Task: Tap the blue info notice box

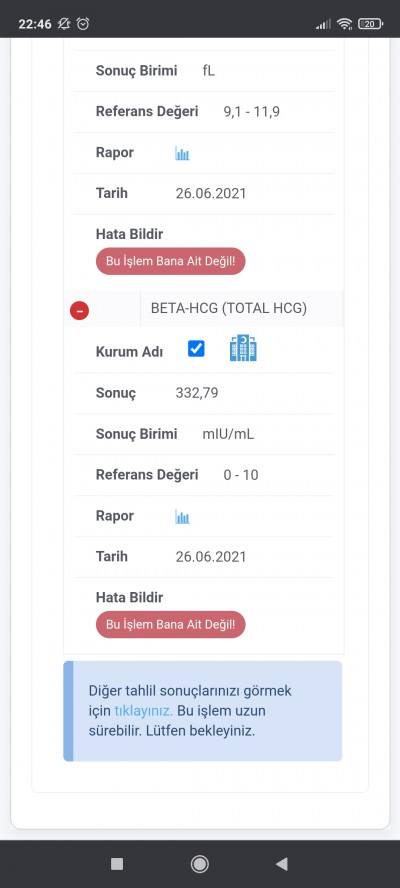Action: click(x=203, y=711)
